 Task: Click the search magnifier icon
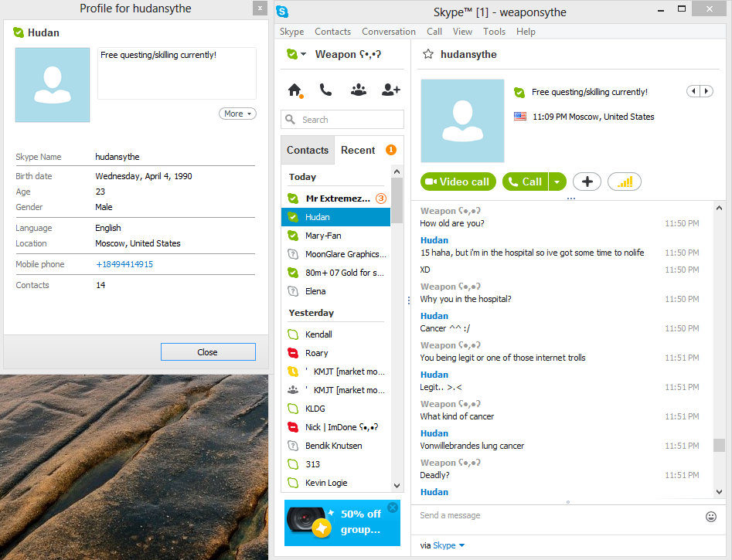[x=291, y=120]
